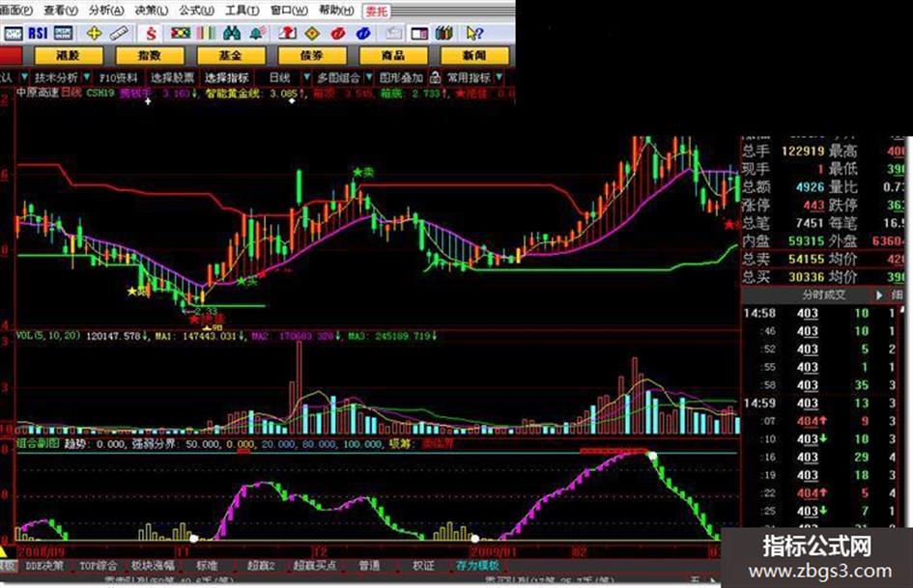Switch to the 超赢买点 bottom tab
The image size is (913, 588).
[315, 565]
